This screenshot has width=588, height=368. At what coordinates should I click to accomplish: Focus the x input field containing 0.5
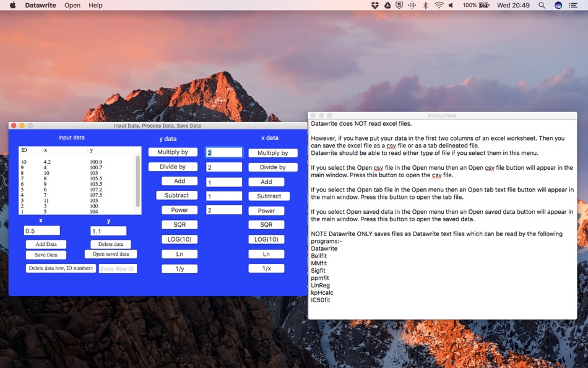tap(42, 231)
